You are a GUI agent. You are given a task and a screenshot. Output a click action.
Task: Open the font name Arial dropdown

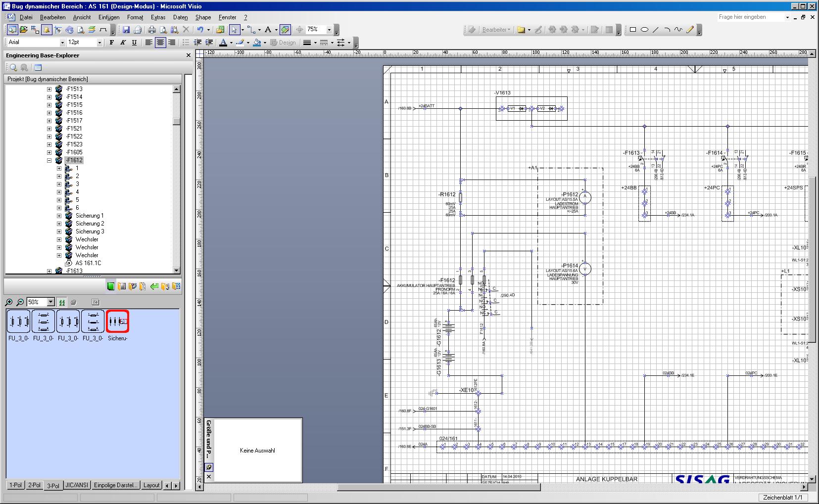[x=62, y=43]
